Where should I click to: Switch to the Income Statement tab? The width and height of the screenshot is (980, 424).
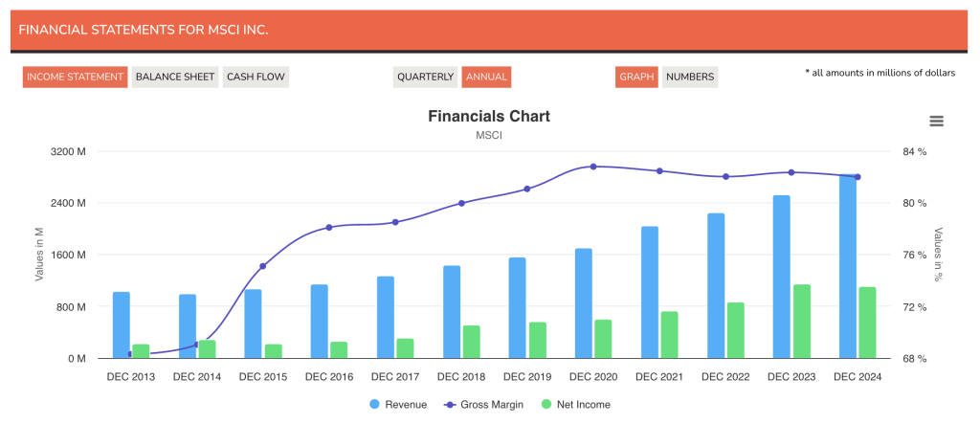[x=75, y=77]
